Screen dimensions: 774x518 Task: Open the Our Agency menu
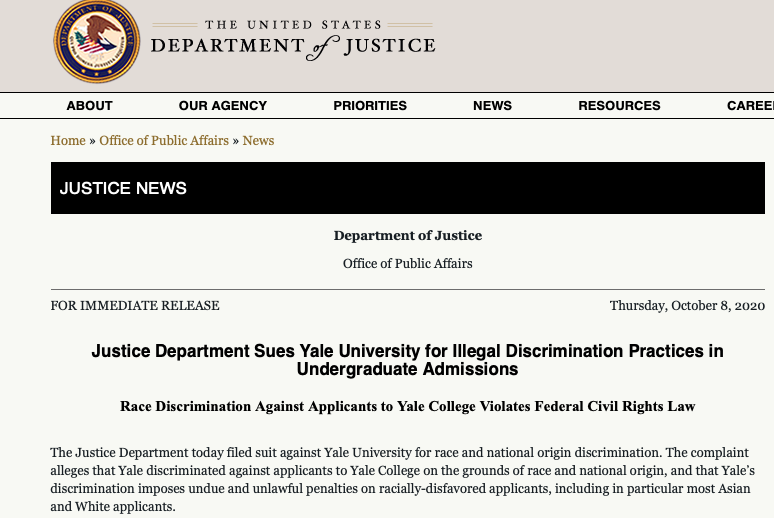pos(223,105)
